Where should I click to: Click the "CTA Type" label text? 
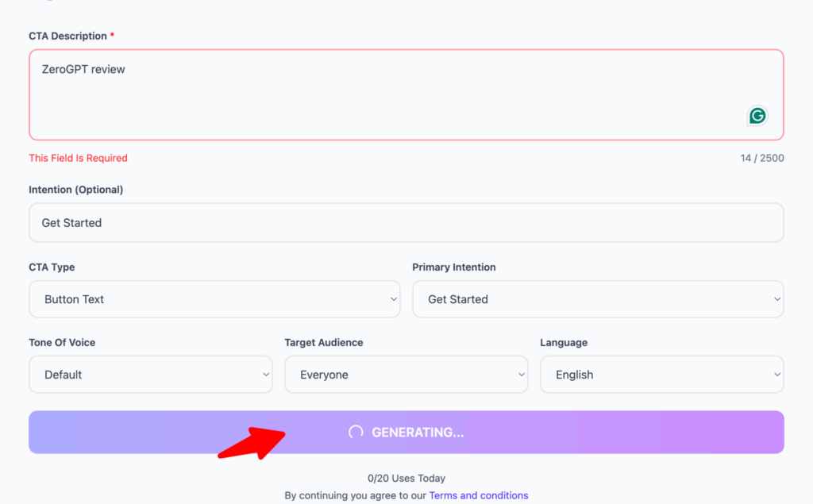[52, 267]
